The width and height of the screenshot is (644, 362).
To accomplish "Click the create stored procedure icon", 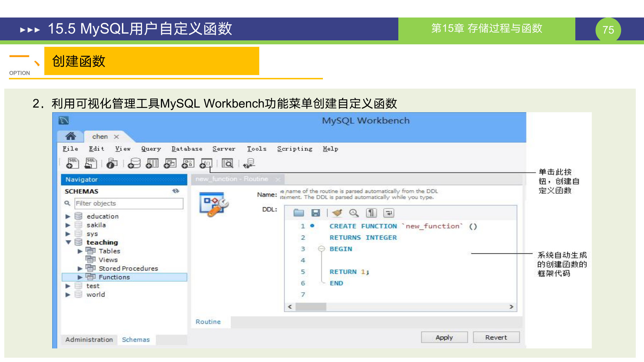I will [188, 163].
